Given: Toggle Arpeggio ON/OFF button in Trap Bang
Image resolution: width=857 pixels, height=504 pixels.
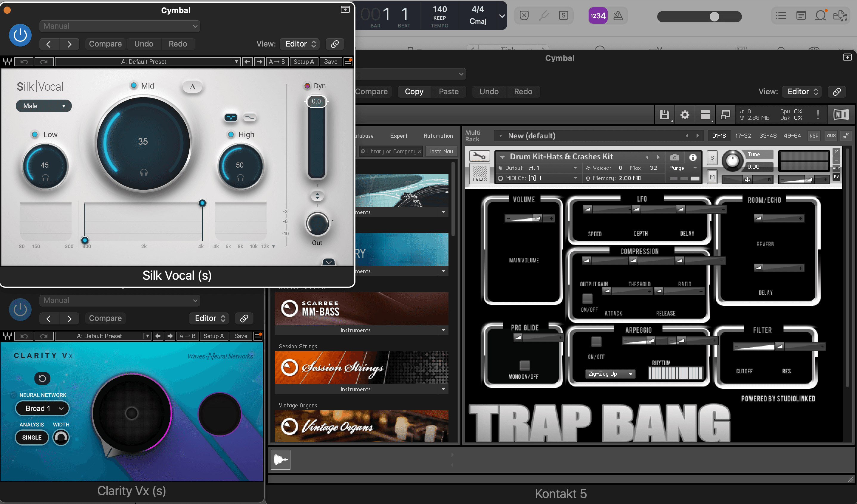Looking at the screenshot, I should coord(596,341).
